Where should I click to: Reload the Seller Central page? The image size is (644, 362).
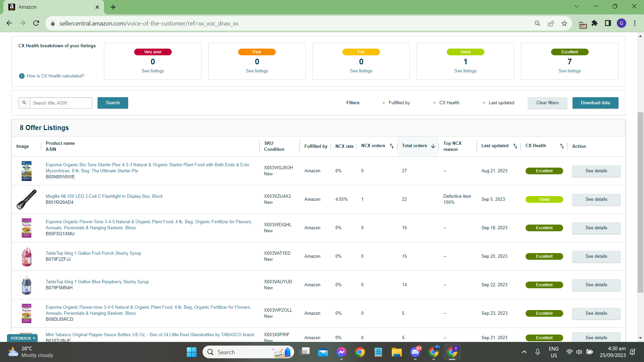pyautogui.click(x=36, y=23)
